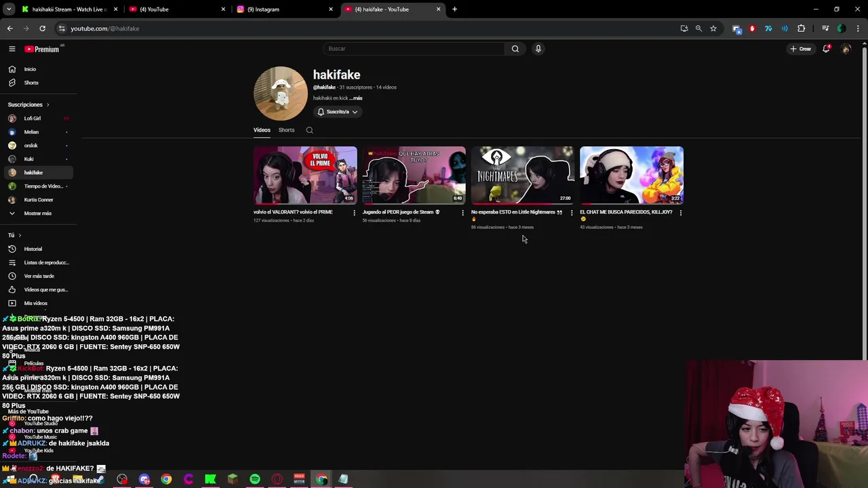Open the Chrome extensions puzzle menu

pyautogui.click(x=802, y=28)
